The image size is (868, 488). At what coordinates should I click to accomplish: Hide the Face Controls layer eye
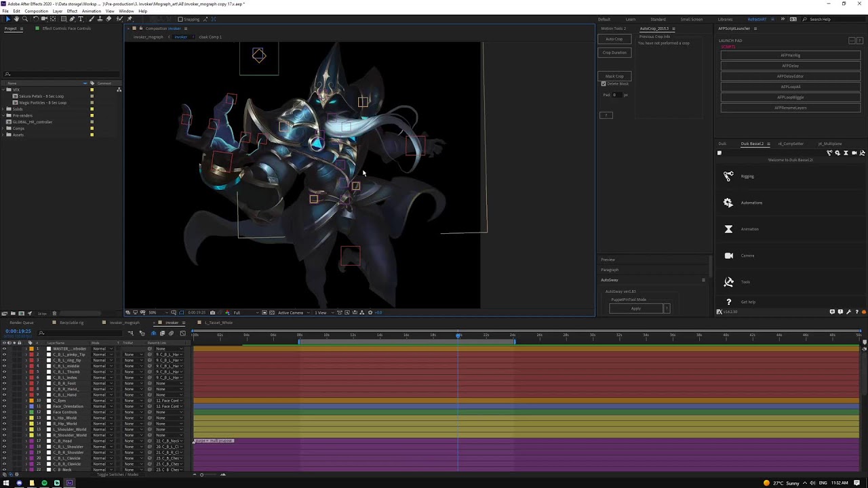[4, 412]
